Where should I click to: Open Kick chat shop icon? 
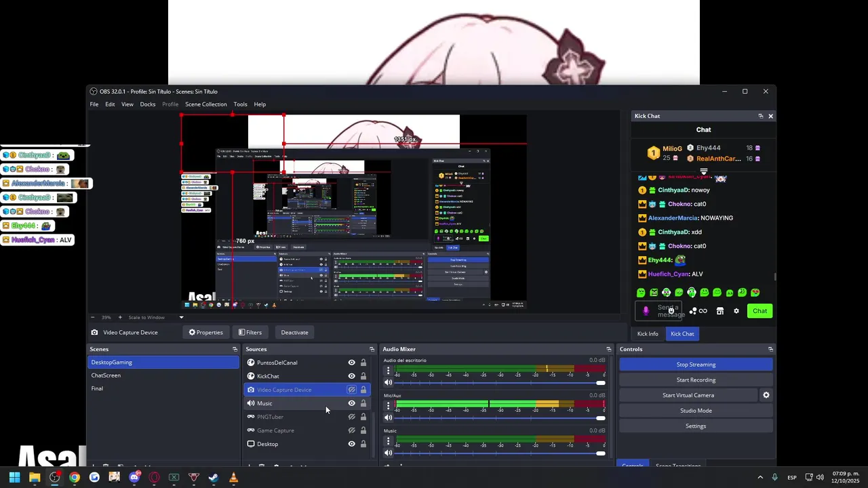(720, 311)
